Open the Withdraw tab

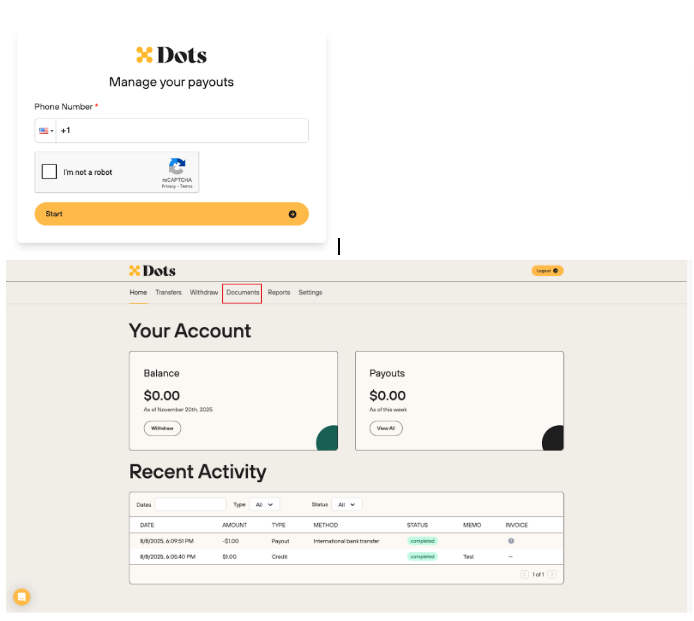coord(204,292)
